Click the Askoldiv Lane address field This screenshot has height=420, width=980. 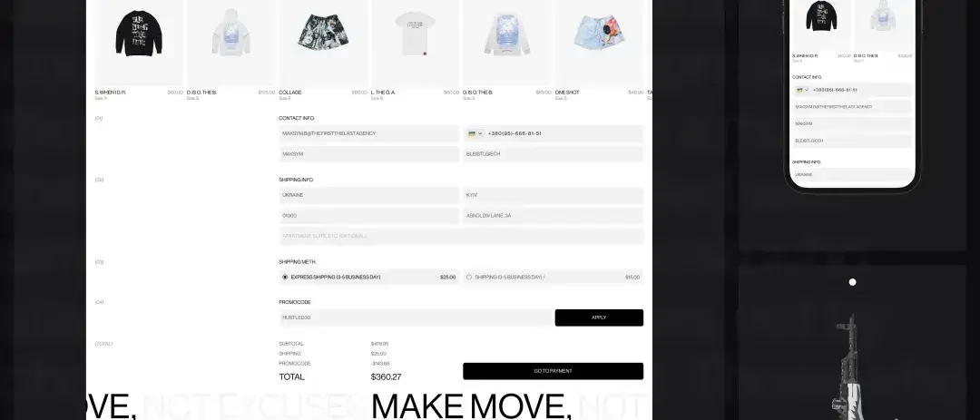pyautogui.click(x=553, y=216)
